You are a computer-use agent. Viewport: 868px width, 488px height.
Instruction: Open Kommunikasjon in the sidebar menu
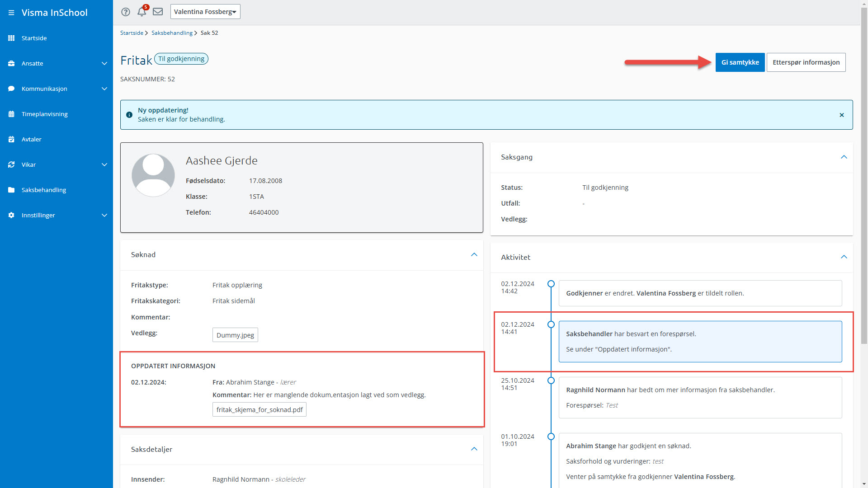[x=44, y=89]
